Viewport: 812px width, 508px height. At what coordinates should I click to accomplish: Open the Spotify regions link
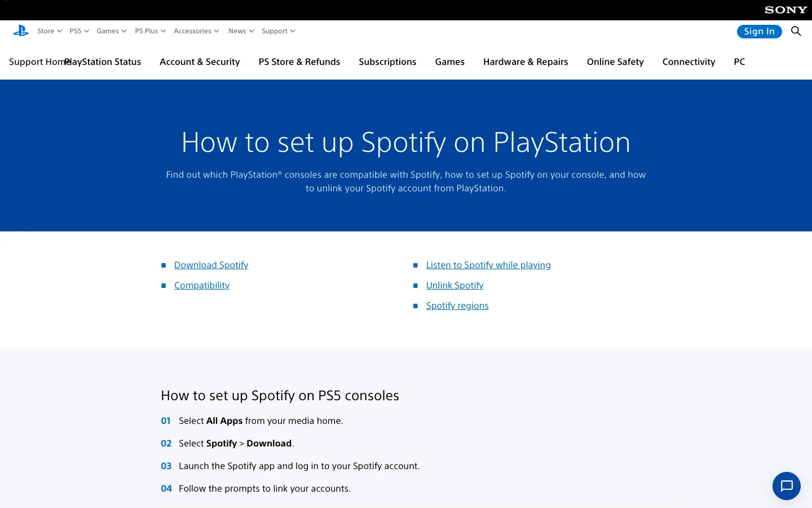pyautogui.click(x=457, y=306)
